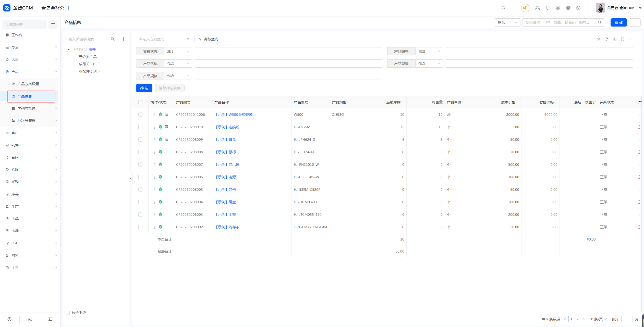This screenshot has width=644, height=327.
Task: Click list icon in 键盘 row
Action: point(166,139)
